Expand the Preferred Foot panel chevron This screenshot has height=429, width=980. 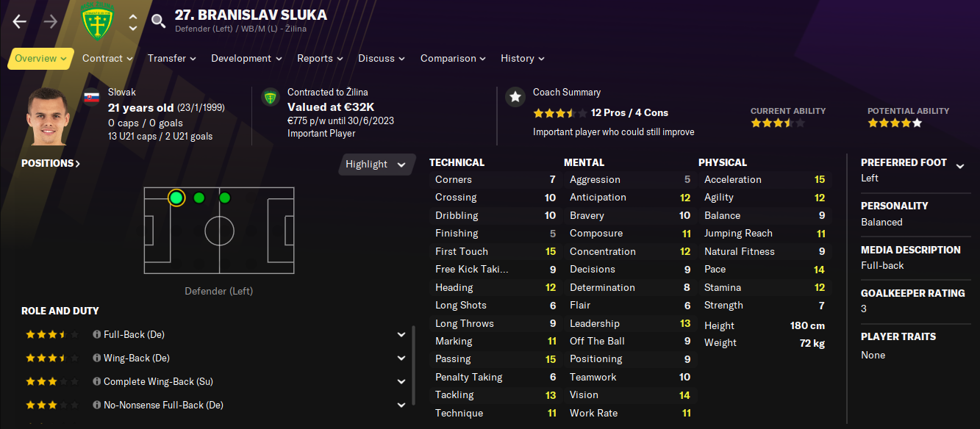pos(960,166)
